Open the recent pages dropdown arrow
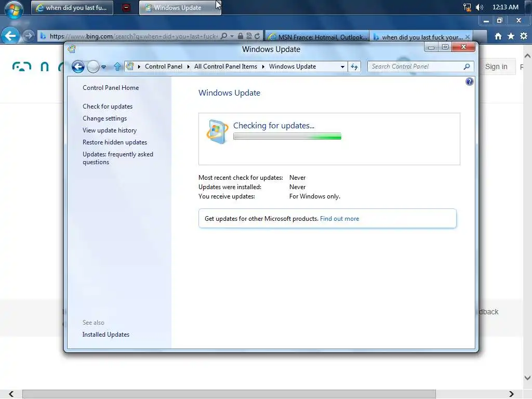Screen dimensions: 532x399 103,67
